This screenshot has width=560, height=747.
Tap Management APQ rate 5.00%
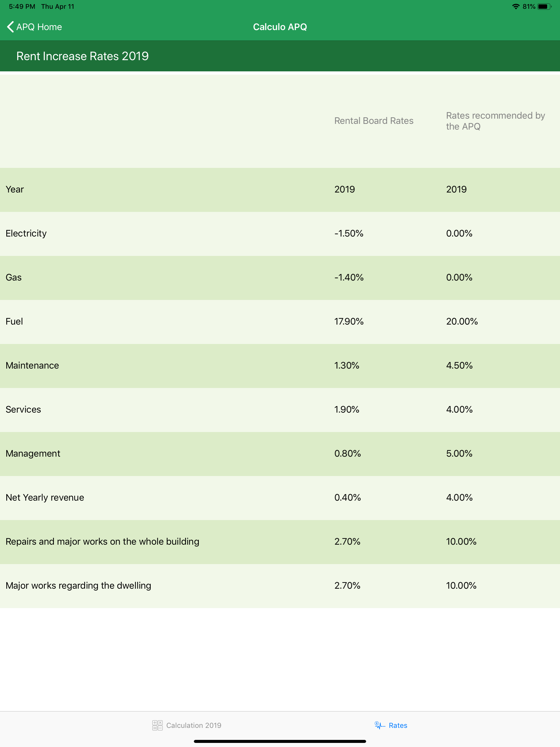(x=459, y=453)
